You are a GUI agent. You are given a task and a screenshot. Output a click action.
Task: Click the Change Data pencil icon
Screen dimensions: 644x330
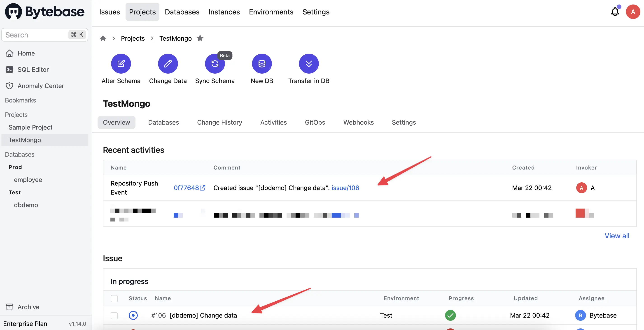coord(168,64)
